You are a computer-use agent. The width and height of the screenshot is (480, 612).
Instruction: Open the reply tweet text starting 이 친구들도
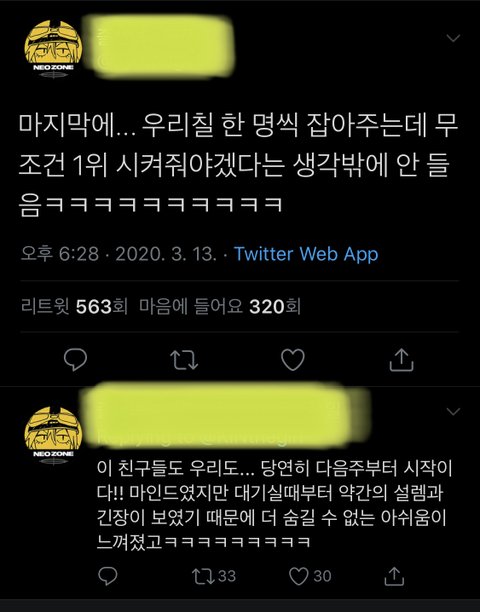click(x=274, y=505)
